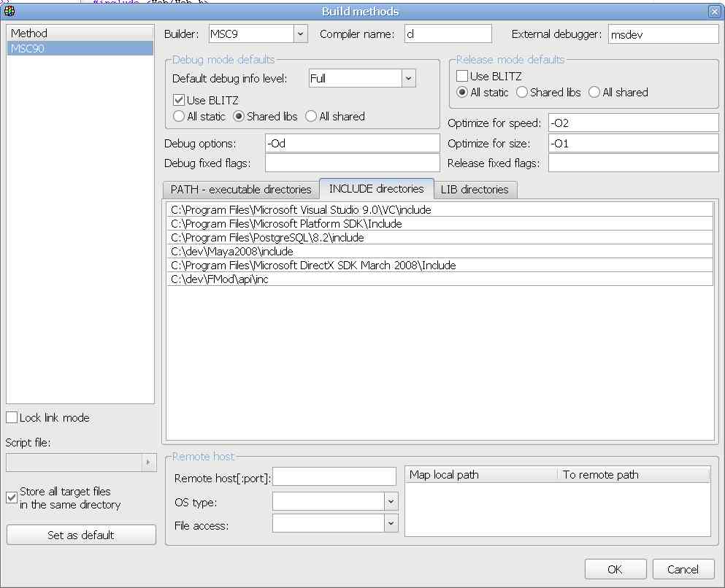Select All shared for Release mode
This screenshot has width=725, height=588.
coord(594,92)
